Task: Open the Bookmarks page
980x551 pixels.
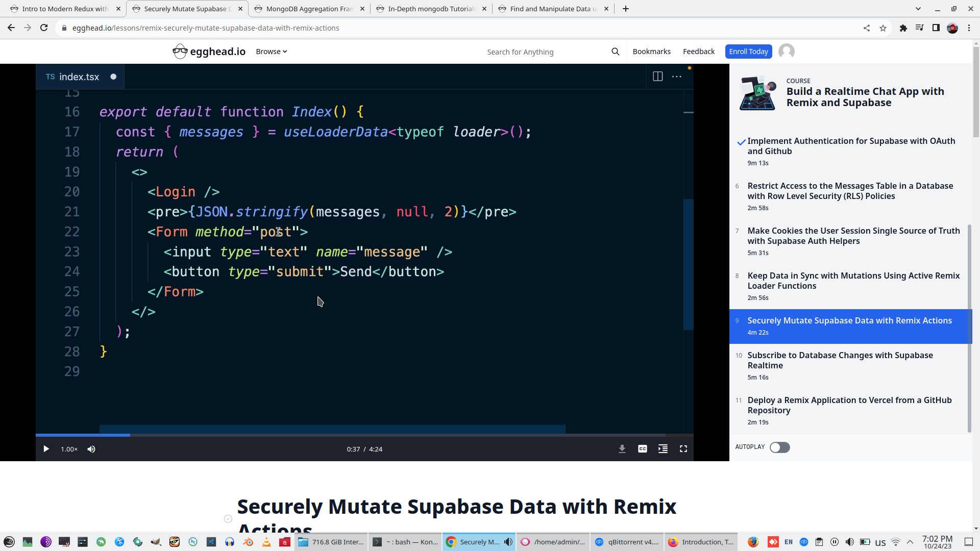Action: [x=651, y=52]
